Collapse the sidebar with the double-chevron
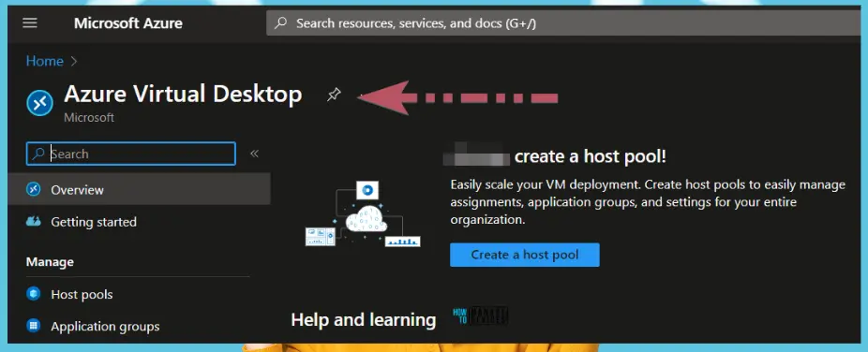 (x=254, y=154)
